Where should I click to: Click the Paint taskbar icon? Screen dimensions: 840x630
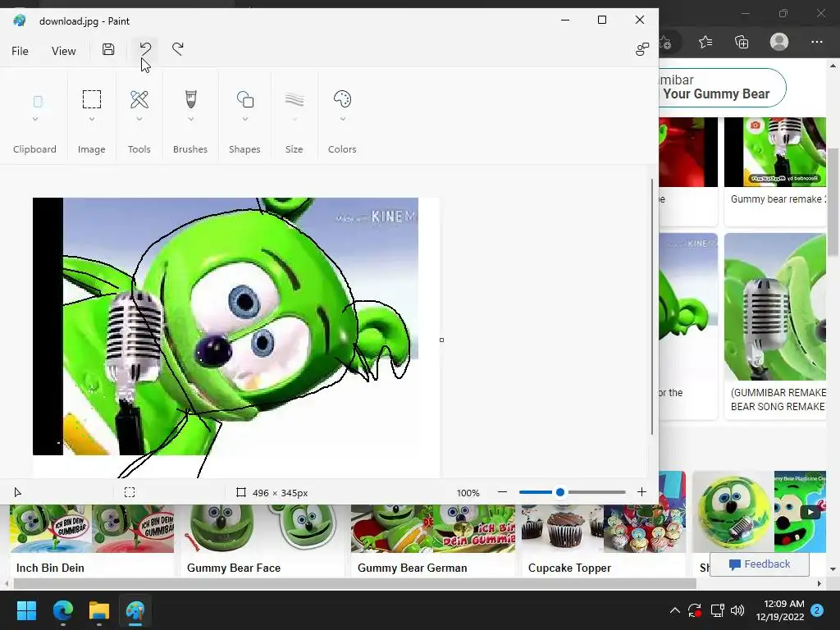[x=135, y=610]
